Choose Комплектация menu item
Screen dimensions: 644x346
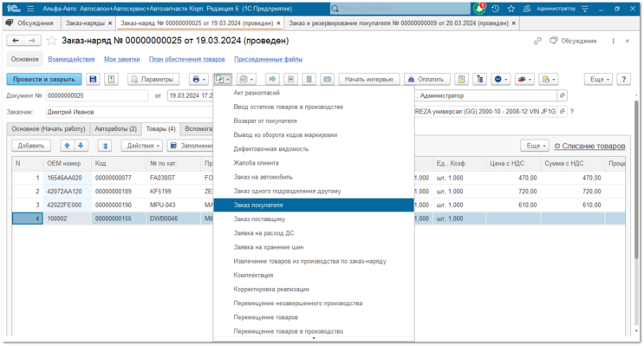click(314, 275)
